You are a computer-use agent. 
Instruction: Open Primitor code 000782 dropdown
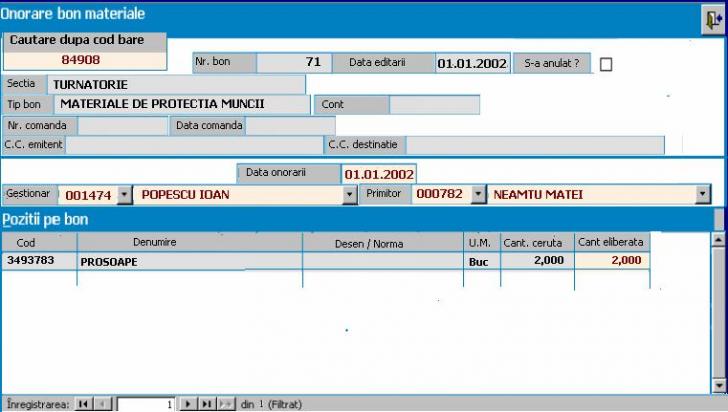click(477, 195)
